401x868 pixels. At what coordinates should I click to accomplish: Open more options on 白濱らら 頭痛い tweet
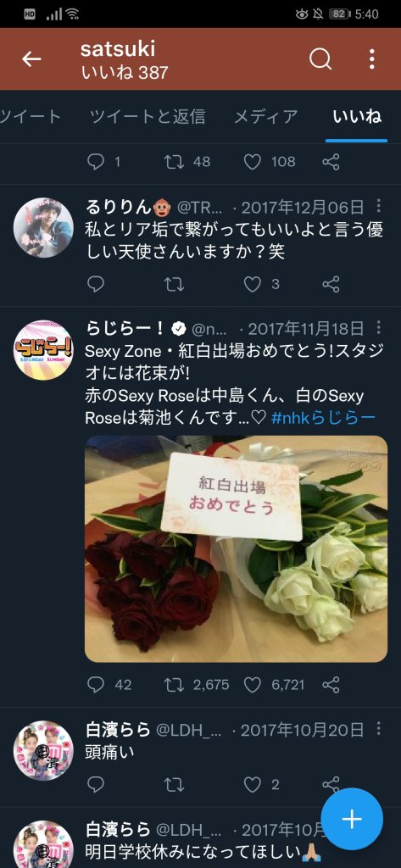coord(378,728)
